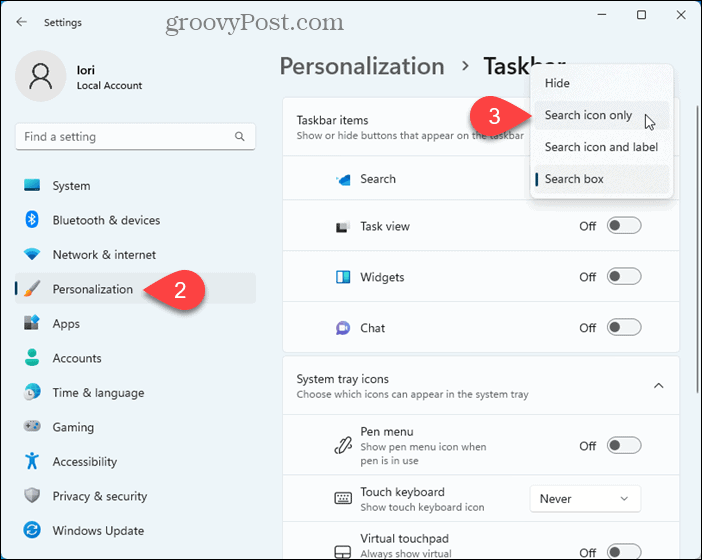Click the Apps sidebar icon
This screenshot has width=702, height=560.
(32, 324)
